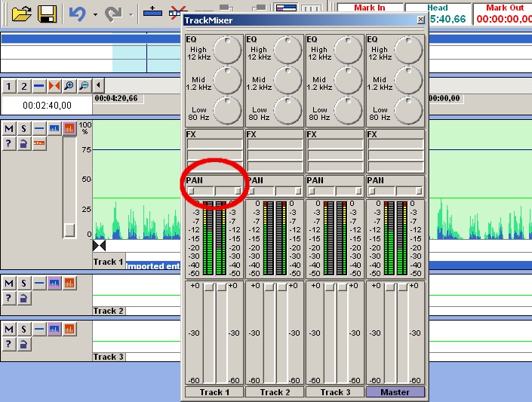Screen dimensions: 532x402
Task: Click the Master High 12 kHz EQ knob
Action: coord(408,51)
